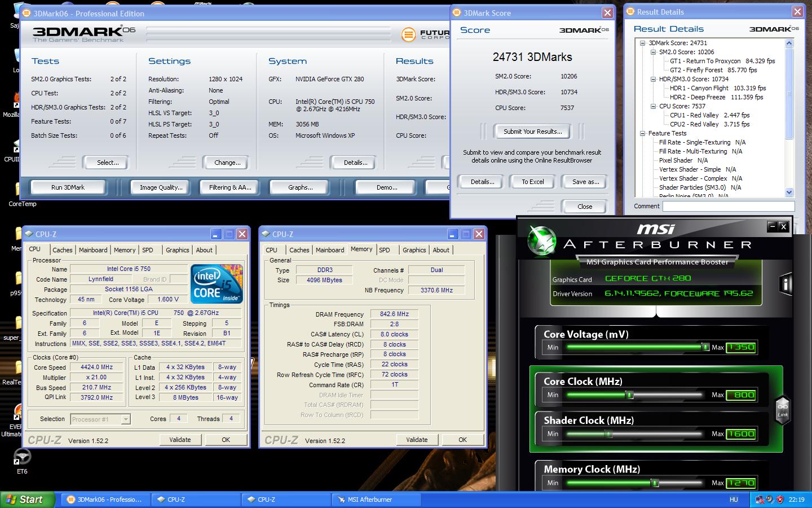Click Run 3DMark button
Image resolution: width=812 pixels, height=508 pixels.
tap(68, 187)
